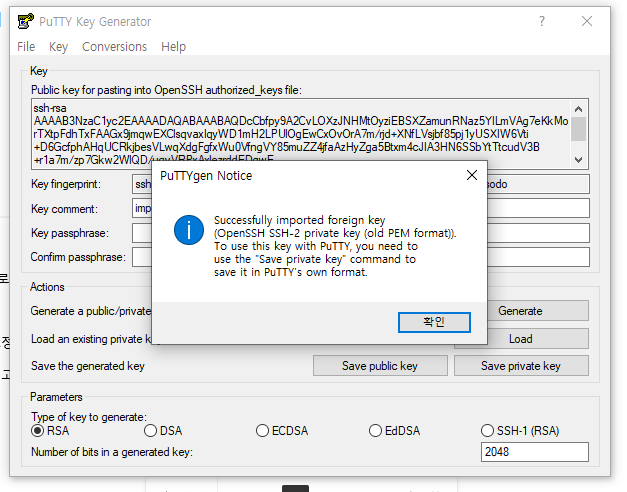The height and width of the screenshot is (492, 627).
Task: Click the 'PuTTYgen Notice' dialog title
Action: [x=206, y=176]
